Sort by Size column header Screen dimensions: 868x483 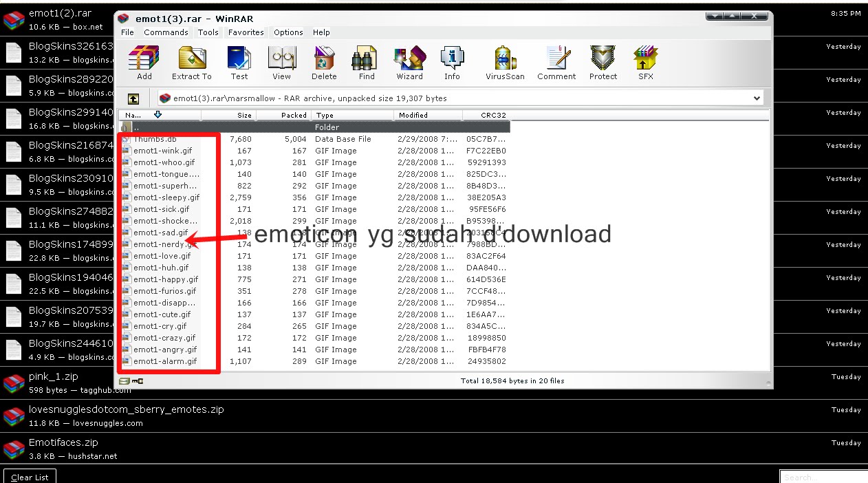tap(228, 115)
